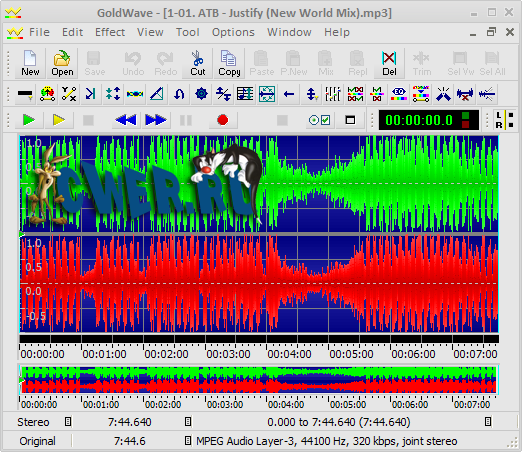This screenshot has height=452, width=522.
Task: Cut the selection with the scissors icon
Action: (198, 63)
